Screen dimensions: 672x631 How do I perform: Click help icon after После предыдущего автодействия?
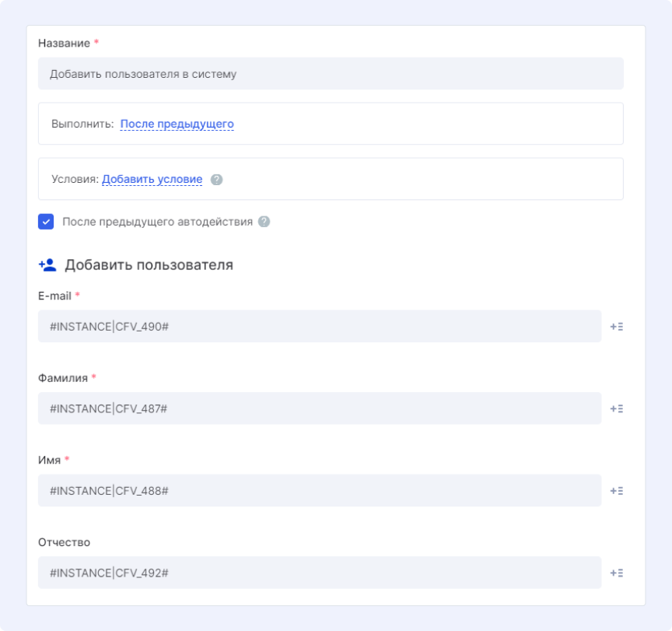tap(264, 222)
